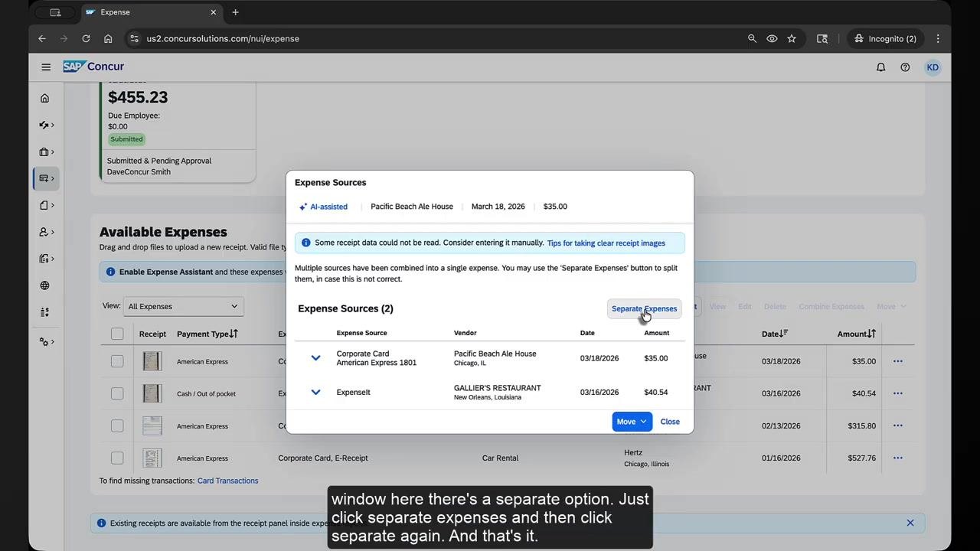Open the document page icon in sidebar

(44, 205)
